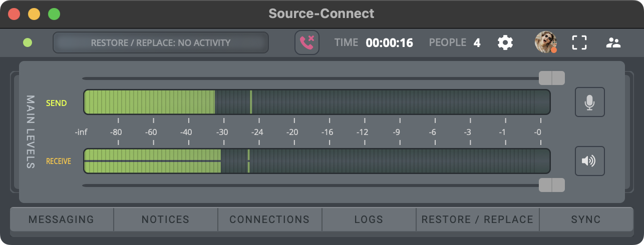The width and height of the screenshot is (644, 245).
Task: Toggle fullscreen mode icon
Action: (579, 42)
